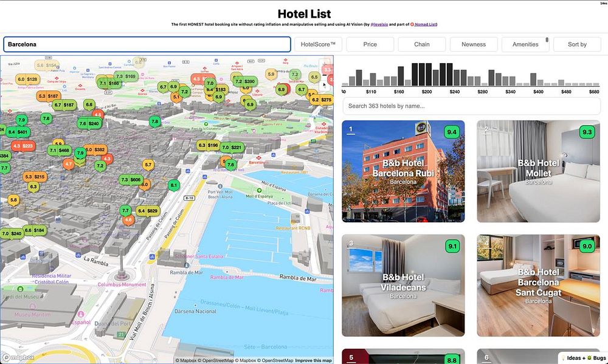This screenshot has height=364, width=608.
Task: Click the 9.3 score badge on Mollet card
Action: tap(587, 132)
